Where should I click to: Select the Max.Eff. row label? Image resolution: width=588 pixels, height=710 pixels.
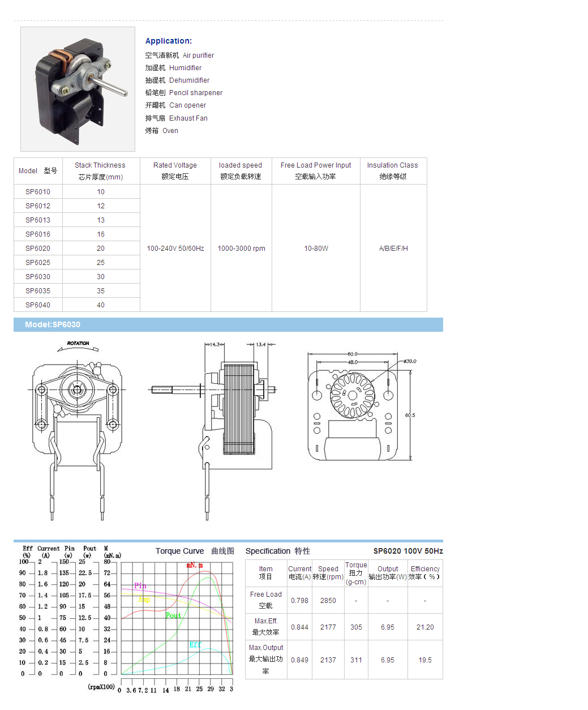[x=266, y=627]
